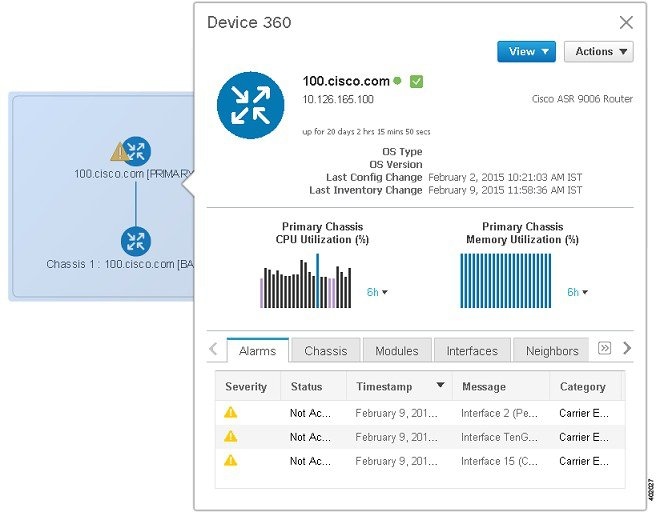Click warning icon for Interface 2 alarm
The width and height of the screenshot is (656, 512).
[x=231, y=413]
